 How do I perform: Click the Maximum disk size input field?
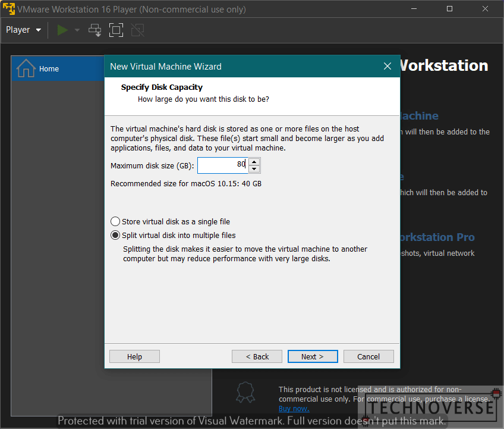tap(223, 165)
